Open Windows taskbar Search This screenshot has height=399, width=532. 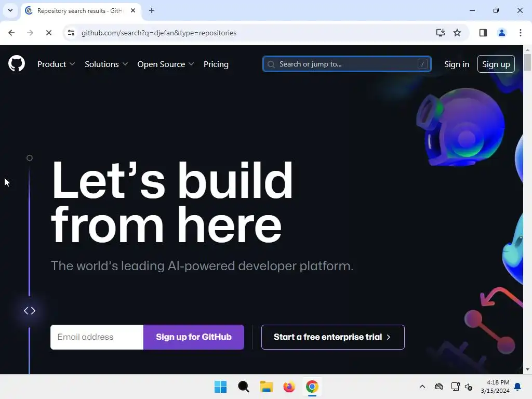243,387
